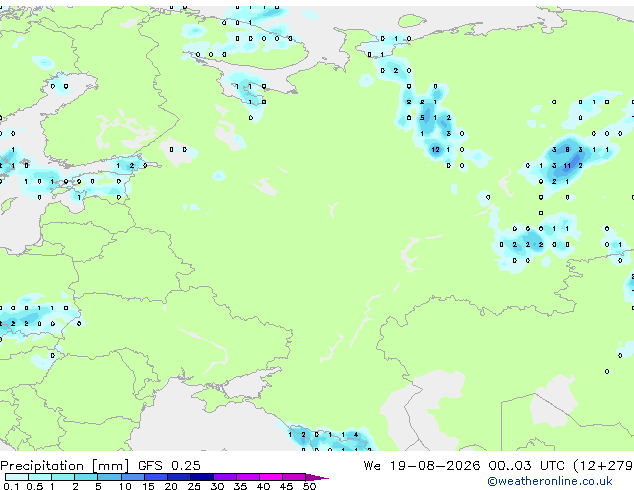The image size is (634, 490).
Task: Click the 11 mm precipitation value on map
Action: [567, 166]
